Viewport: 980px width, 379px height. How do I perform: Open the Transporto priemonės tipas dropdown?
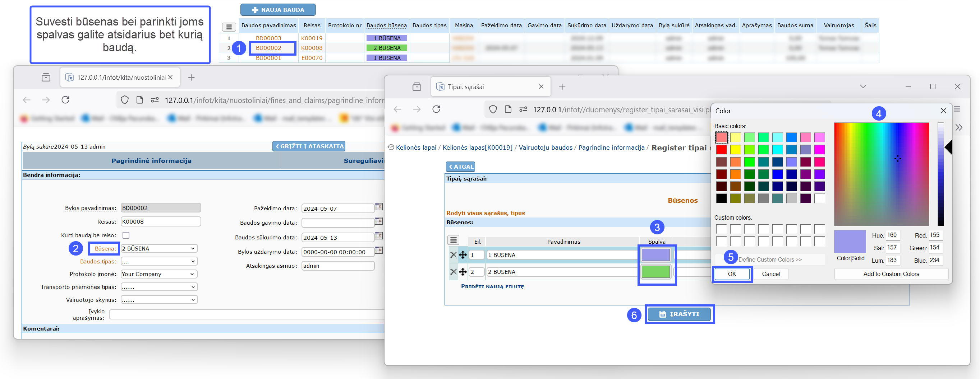[x=159, y=287]
